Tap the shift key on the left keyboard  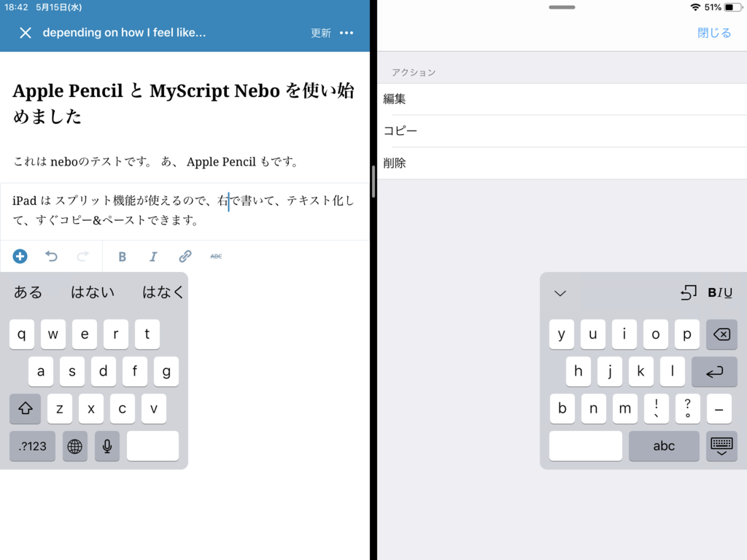pyautogui.click(x=26, y=408)
